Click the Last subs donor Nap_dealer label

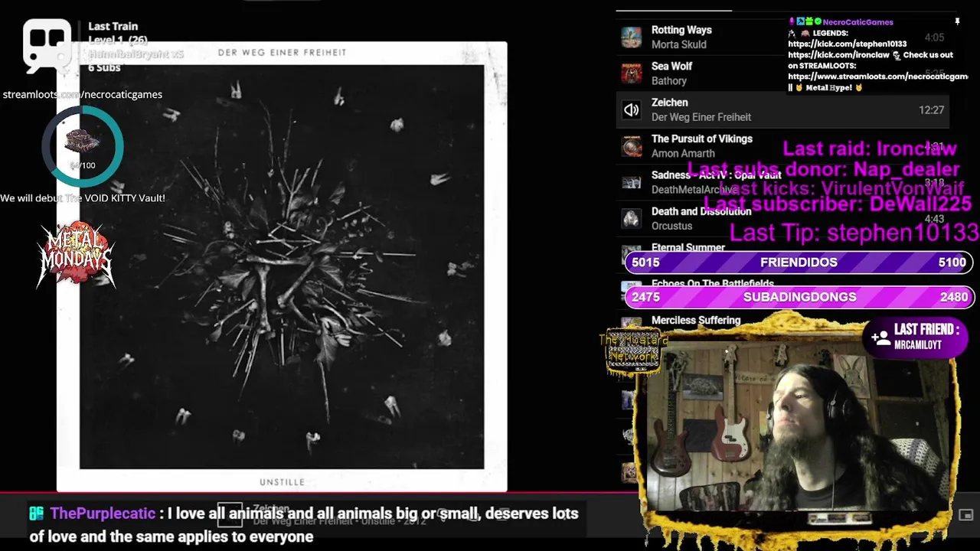coord(824,169)
